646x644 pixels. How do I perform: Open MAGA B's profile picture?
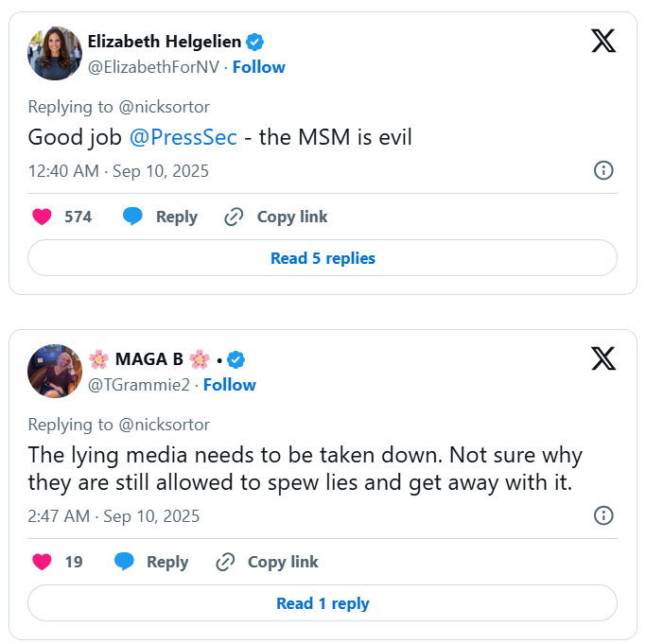pyautogui.click(x=55, y=372)
